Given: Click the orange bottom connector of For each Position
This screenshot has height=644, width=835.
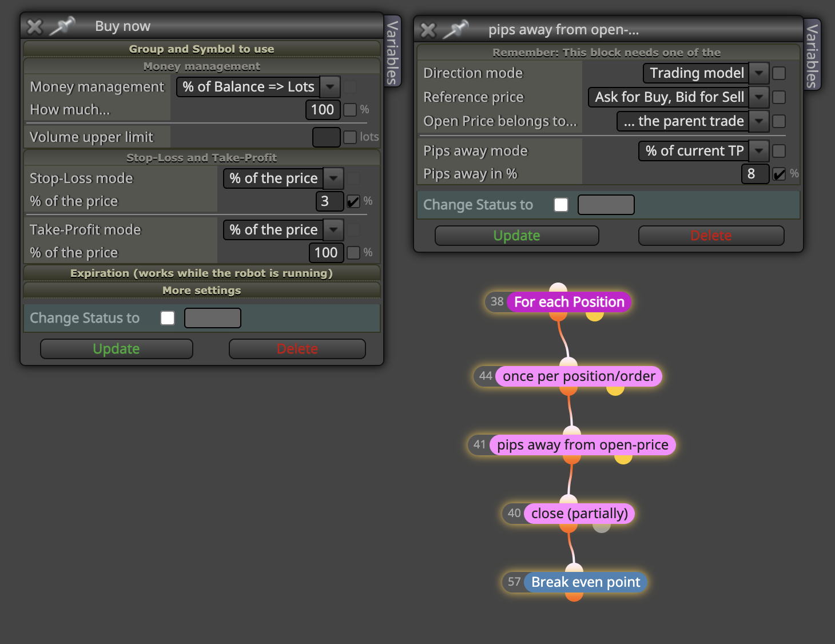Looking at the screenshot, I should coord(558,316).
